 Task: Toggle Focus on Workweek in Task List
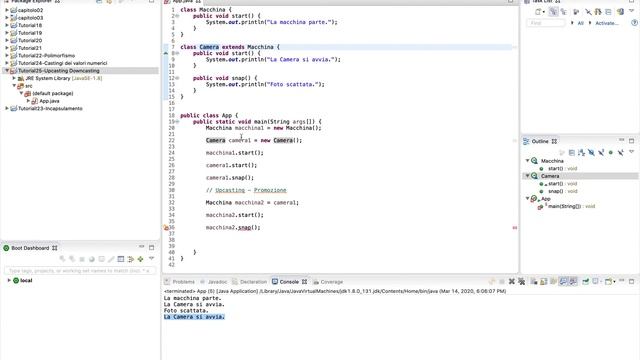pyautogui.click(x=576, y=12)
